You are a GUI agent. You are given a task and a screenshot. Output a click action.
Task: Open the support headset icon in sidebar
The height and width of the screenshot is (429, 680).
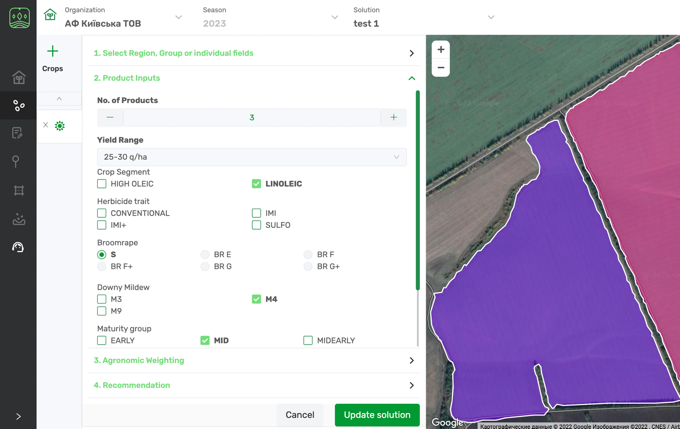point(18,247)
